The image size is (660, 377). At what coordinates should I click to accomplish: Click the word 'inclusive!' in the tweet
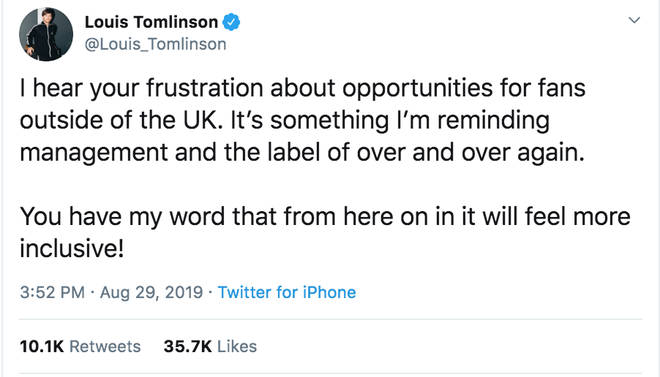coord(72,248)
